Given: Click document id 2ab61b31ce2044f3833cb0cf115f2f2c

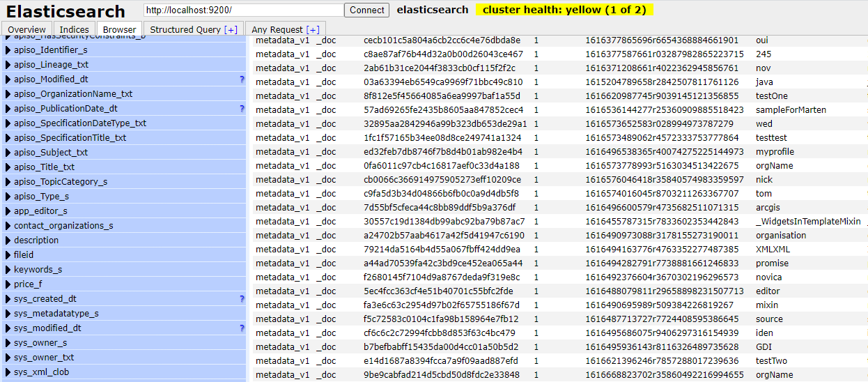Looking at the screenshot, I should [x=440, y=68].
